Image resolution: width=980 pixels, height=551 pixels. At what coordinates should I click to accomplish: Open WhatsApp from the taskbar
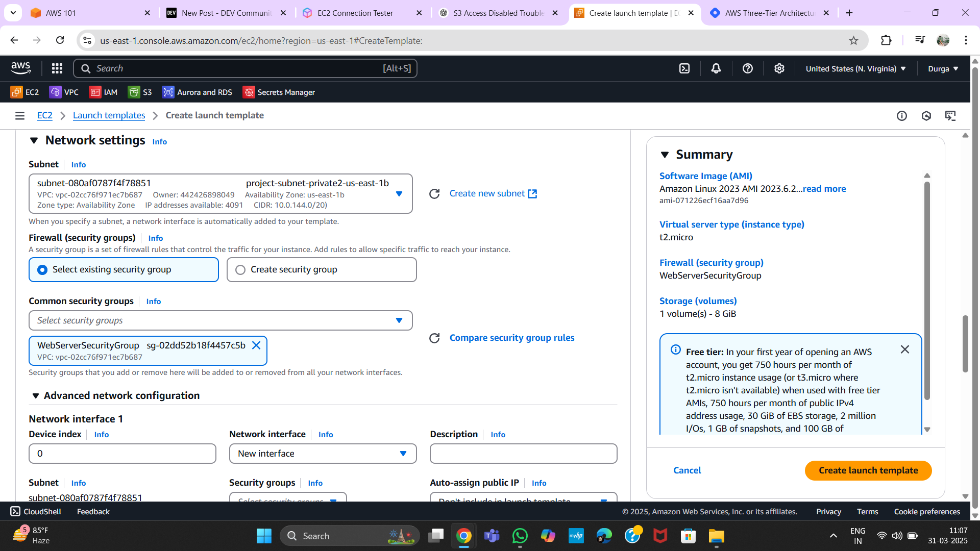520,536
